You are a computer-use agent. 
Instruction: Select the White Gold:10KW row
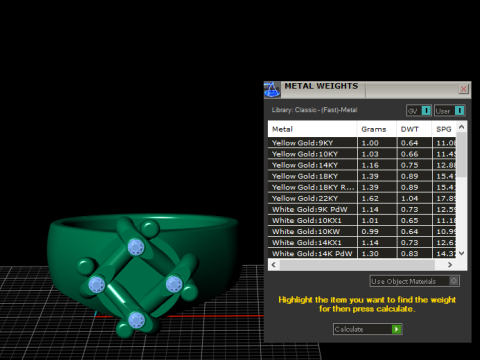pyautogui.click(x=362, y=231)
